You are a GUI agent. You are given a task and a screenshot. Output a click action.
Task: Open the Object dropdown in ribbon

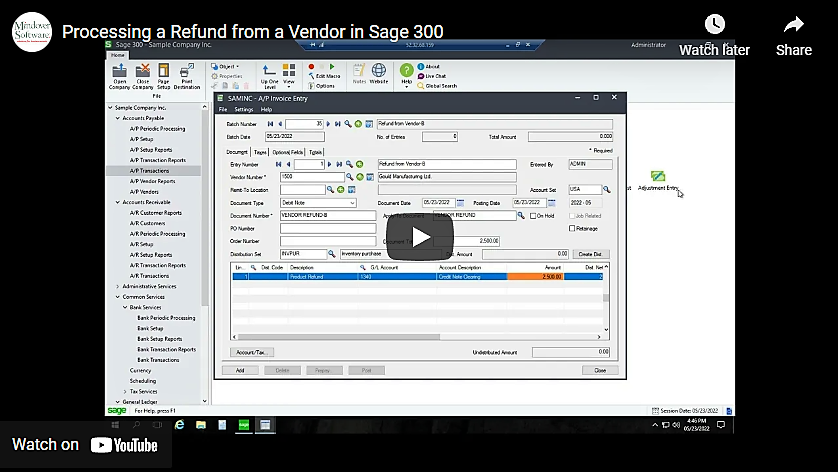tap(225, 67)
